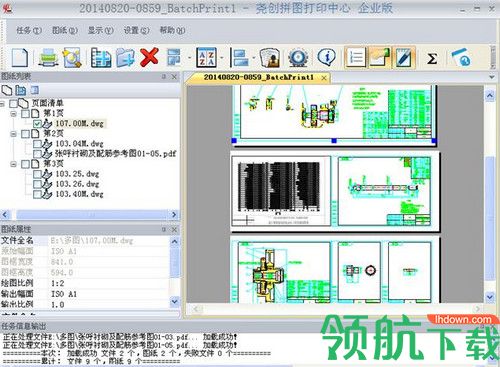Pin the 图纸列表 panel

coord(164,77)
